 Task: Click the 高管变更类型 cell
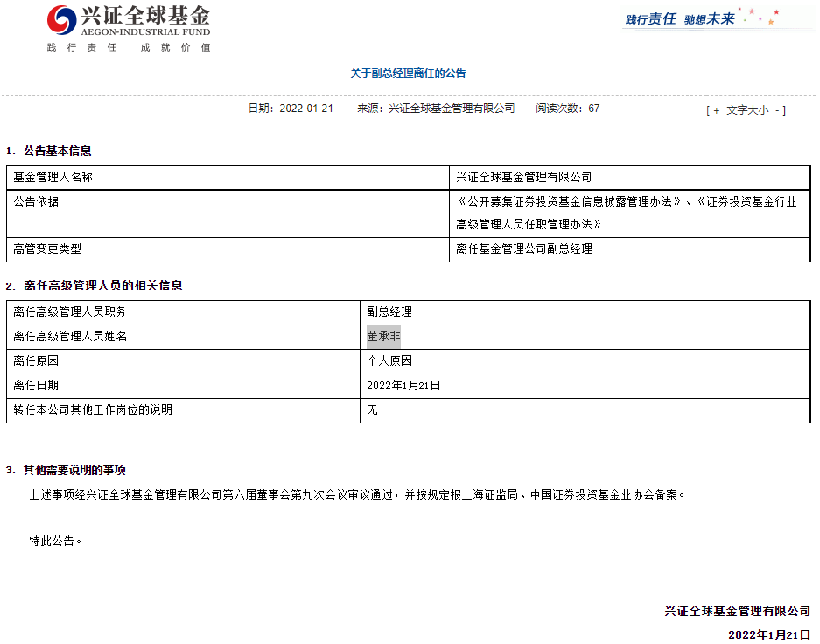[x=228, y=249]
